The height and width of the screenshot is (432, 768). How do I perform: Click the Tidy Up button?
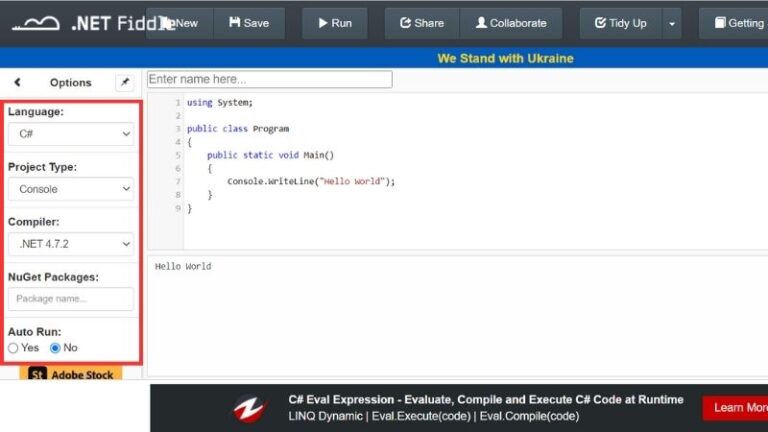pos(620,23)
